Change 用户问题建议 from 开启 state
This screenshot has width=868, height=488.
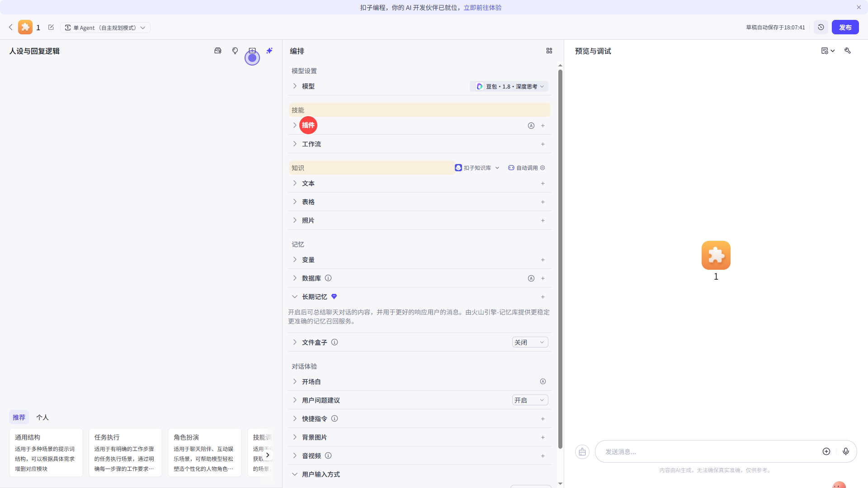[x=529, y=400]
